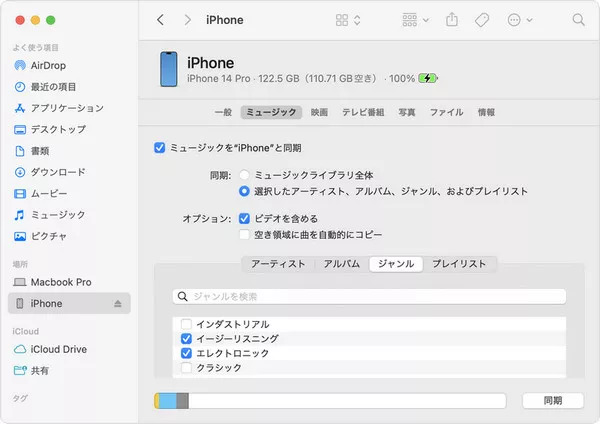The image size is (600, 424).
Task: Click the blue segment of storage bar
Action: [x=168, y=401]
